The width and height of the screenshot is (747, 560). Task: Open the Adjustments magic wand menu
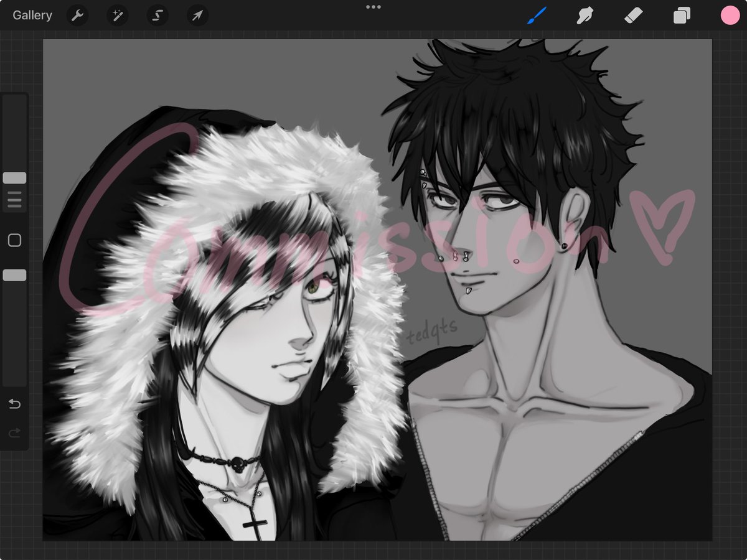[117, 16]
